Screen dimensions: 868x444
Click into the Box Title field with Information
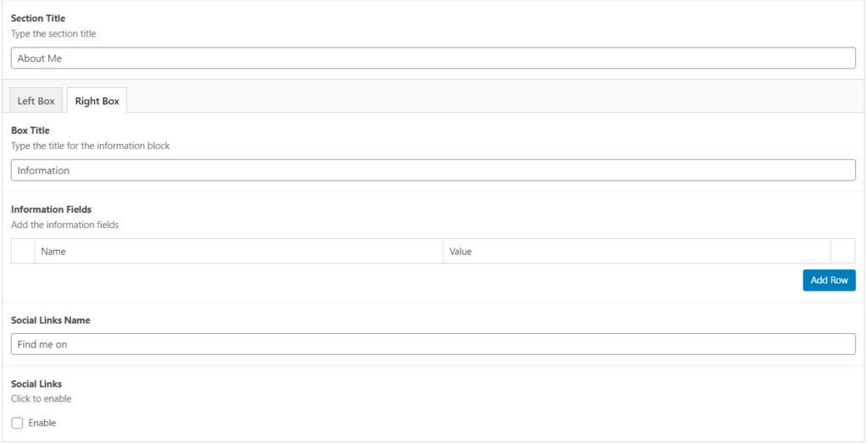click(x=433, y=170)
